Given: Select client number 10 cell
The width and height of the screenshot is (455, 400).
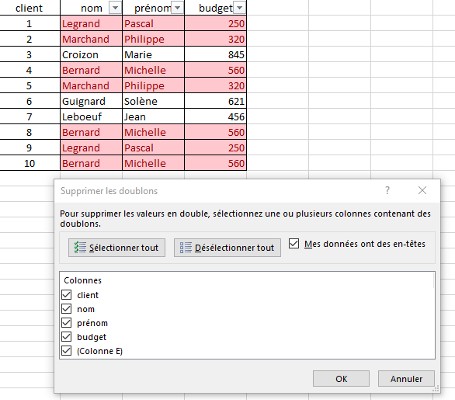Looking at the screenshot, I should (29, 163).
